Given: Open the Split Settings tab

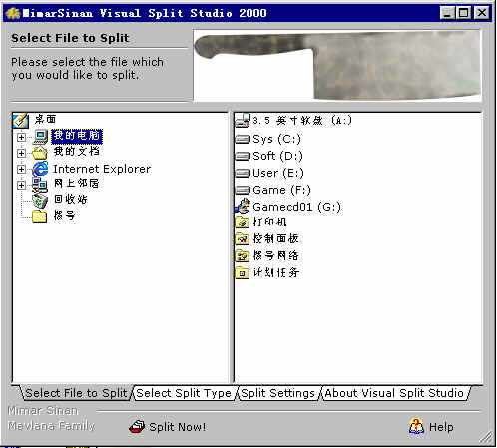Looking at the screenshot, I should point(277,393).
